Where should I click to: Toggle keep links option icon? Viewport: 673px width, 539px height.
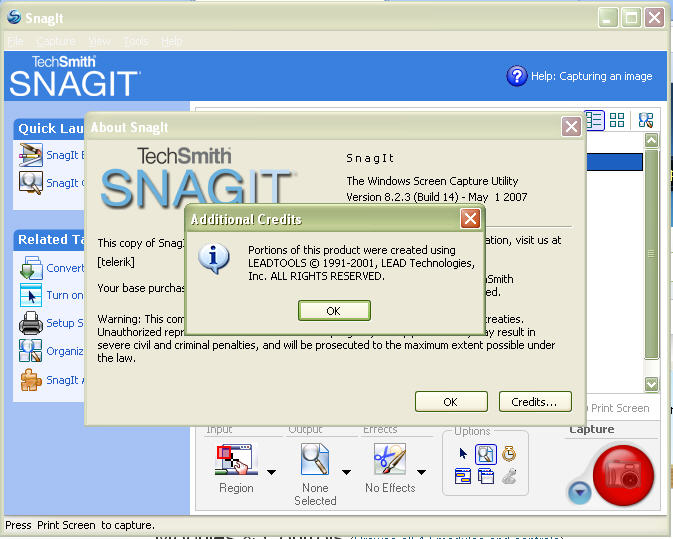(x=463, y=476)
